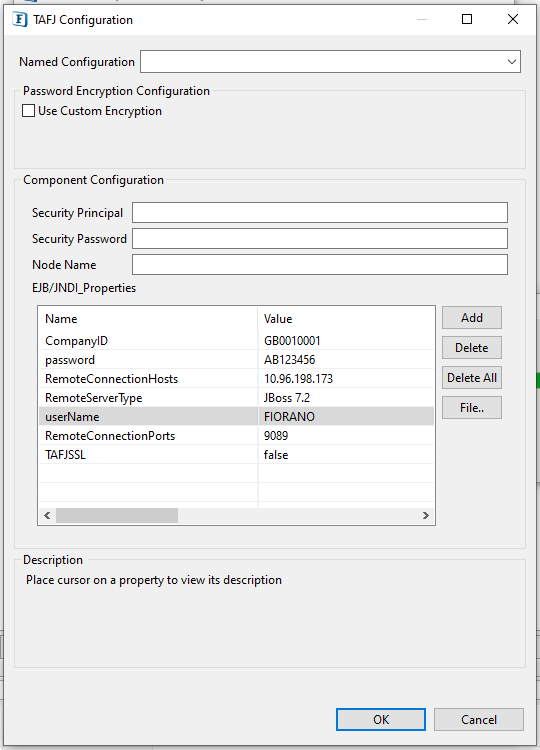Click the Add property button

tap(472, 318)
